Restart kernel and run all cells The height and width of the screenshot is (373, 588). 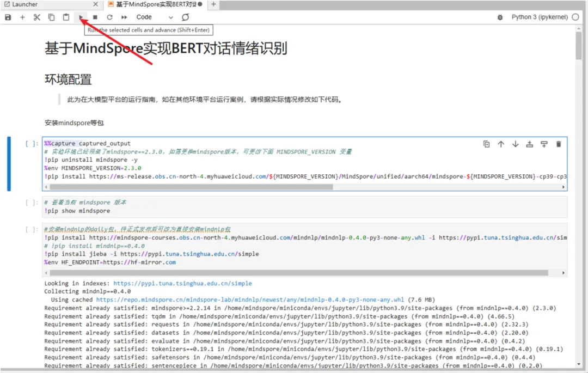(124, 17)
